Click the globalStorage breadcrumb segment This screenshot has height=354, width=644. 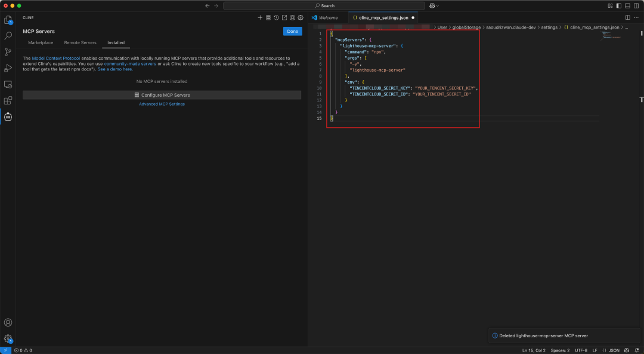tap(466, 27)
